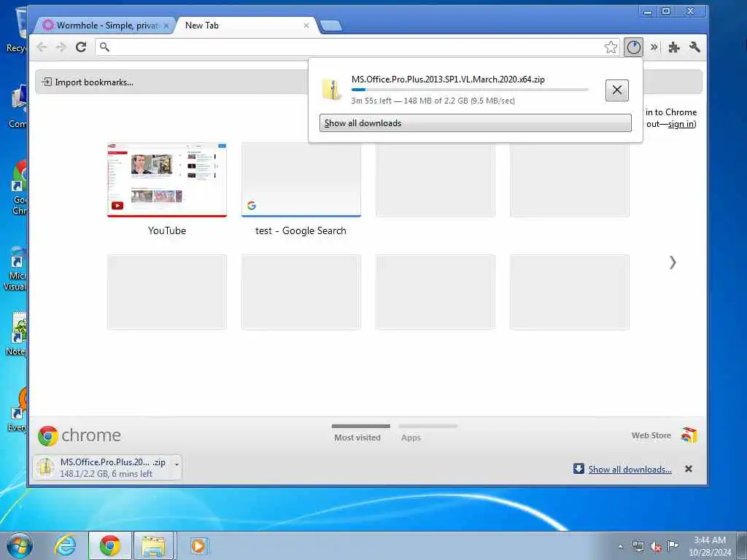Click the taskbar clock 3:44 AM
Image resolution: width=747 pixels, height=560 pixels.
[709, 545]
